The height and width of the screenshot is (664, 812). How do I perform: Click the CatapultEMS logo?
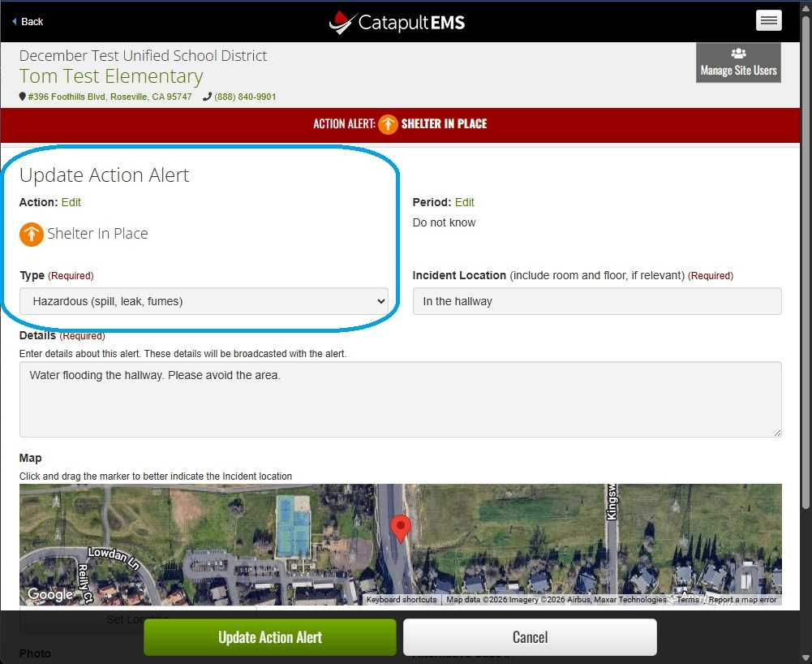click(397, 22)
